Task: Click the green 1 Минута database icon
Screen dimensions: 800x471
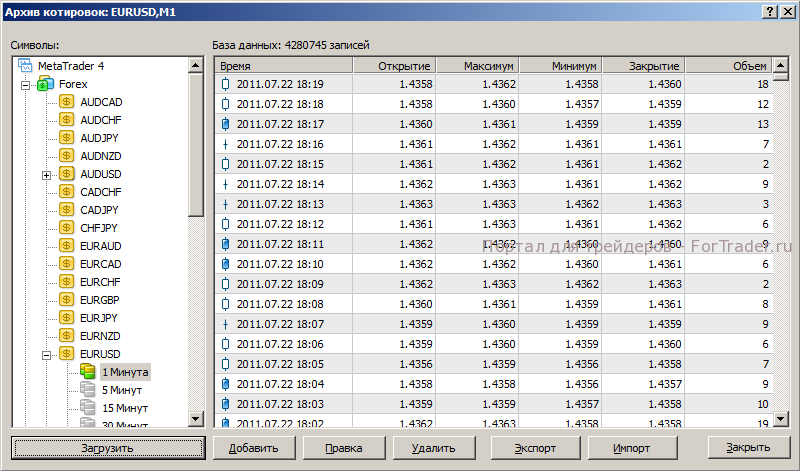Action: (x=88, y=371)
